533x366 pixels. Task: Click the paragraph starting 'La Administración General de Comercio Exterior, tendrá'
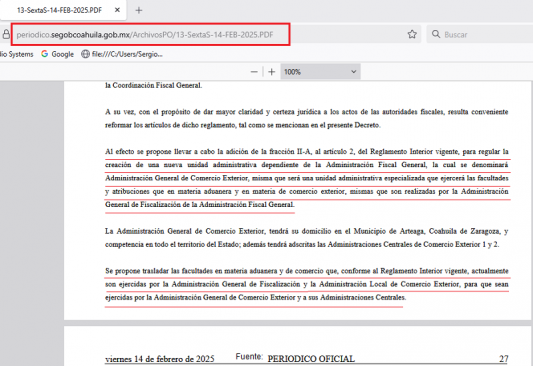tap(306, 238)
